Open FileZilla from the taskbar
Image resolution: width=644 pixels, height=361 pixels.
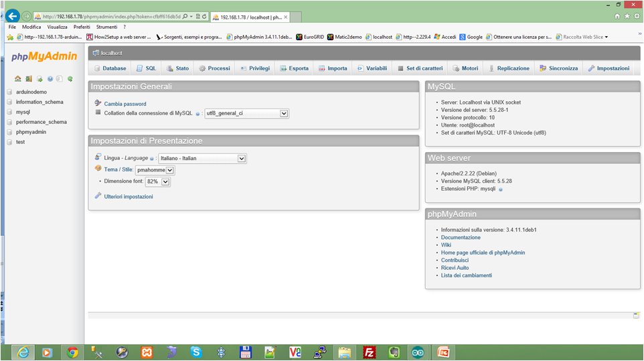pyautogui.click(x=370, y=352)
